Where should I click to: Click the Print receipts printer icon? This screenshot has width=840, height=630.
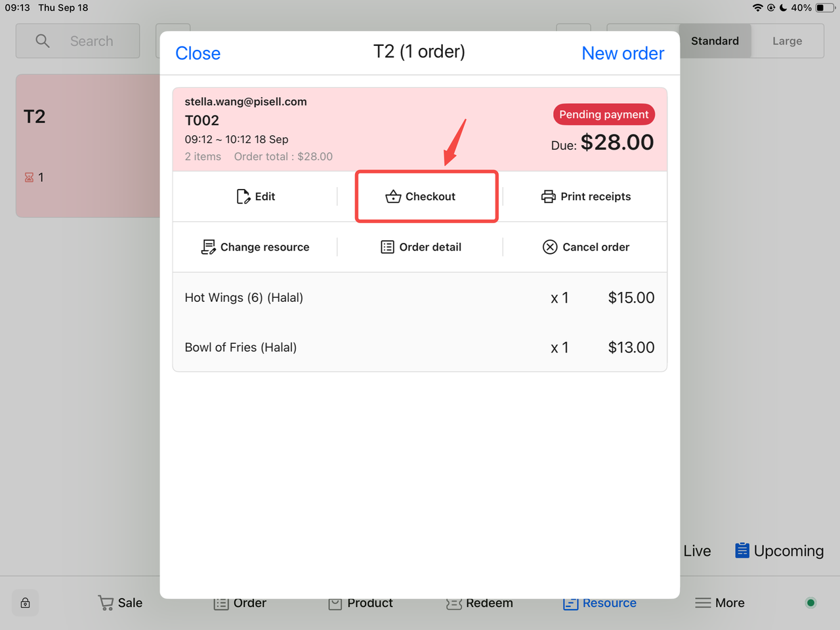click(x=548, y=196)
